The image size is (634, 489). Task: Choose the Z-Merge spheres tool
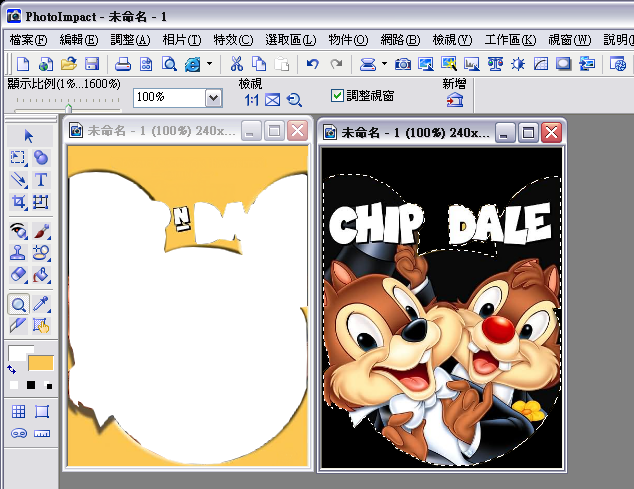tap(41, 158)
